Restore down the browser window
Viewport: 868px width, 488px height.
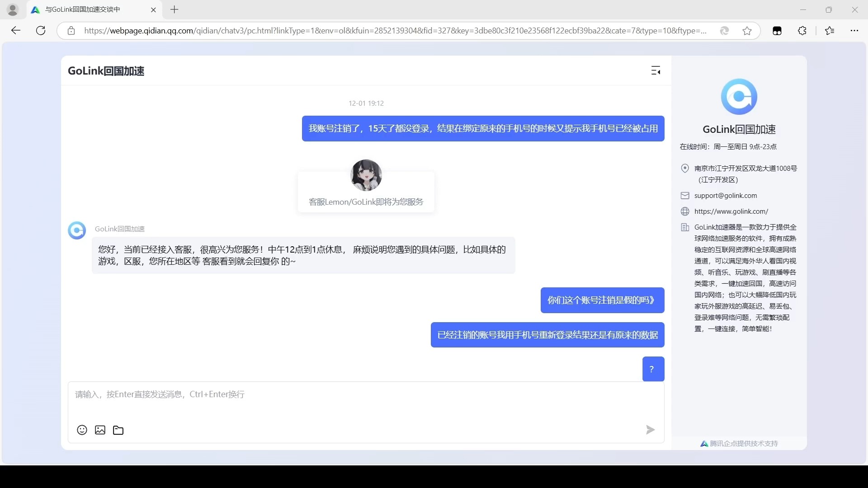[x=829, y=9]
